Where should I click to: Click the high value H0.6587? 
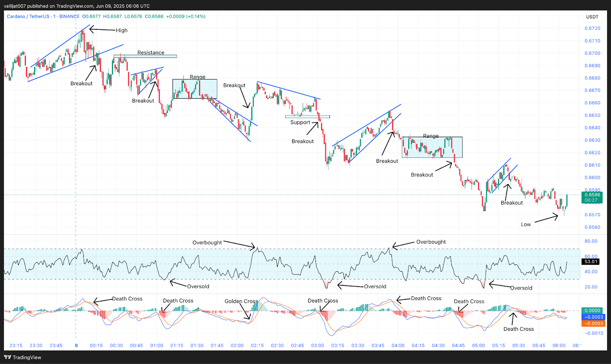tap(112, 16)
